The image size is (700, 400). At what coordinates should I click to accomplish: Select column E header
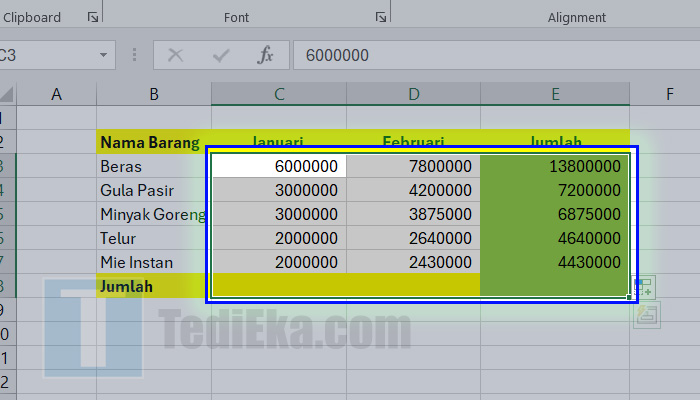(x=555, y=94)
